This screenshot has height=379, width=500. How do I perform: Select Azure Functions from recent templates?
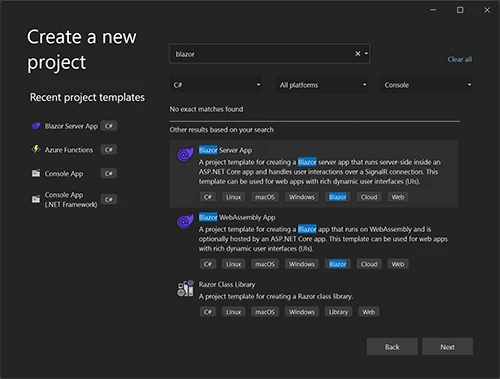(69, 150)
